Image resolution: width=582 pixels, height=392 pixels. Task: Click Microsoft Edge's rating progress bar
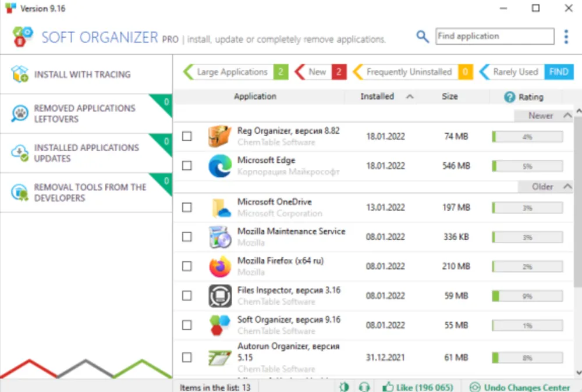[527, 166]
